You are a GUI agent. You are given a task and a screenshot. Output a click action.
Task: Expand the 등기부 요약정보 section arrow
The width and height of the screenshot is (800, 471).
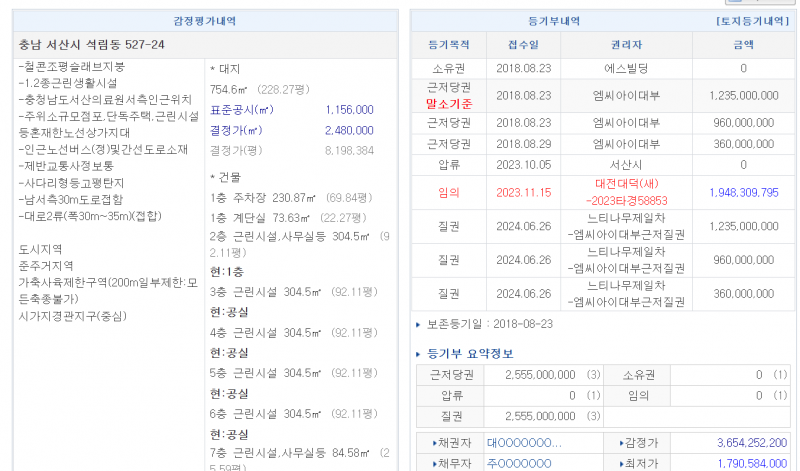(419, 353)
